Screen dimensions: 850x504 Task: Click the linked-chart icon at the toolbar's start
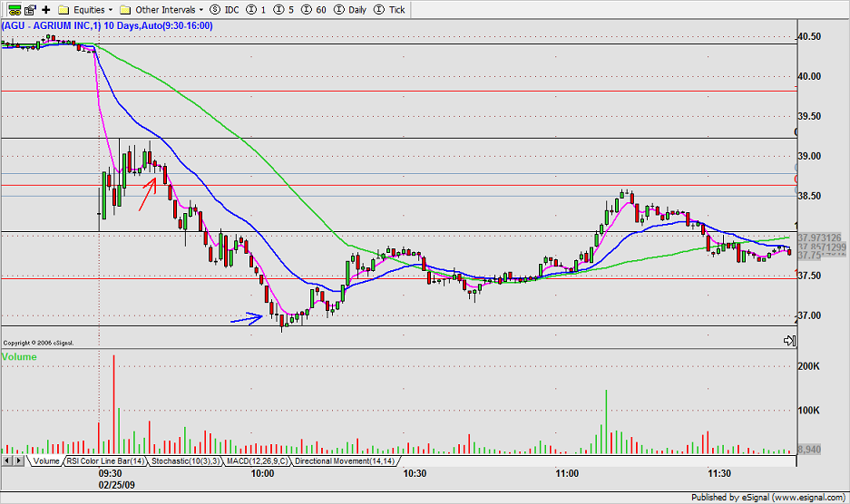click(x=15, y=10)
